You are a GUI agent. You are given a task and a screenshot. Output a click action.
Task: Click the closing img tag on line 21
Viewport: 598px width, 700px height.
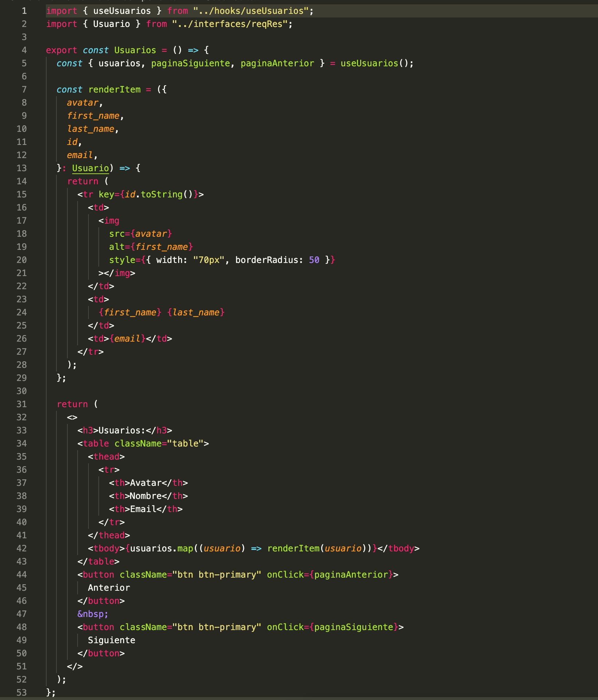pos(119,273)
